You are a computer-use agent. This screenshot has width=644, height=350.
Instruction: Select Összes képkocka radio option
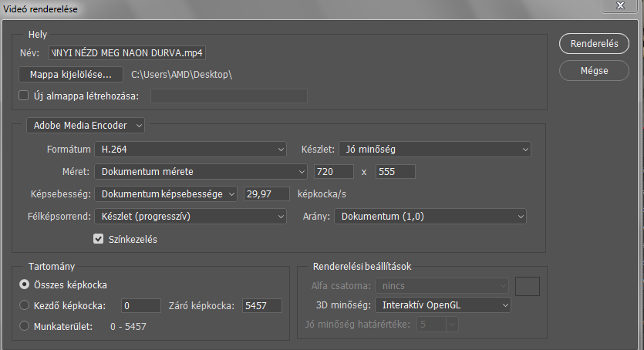point(24,284)
